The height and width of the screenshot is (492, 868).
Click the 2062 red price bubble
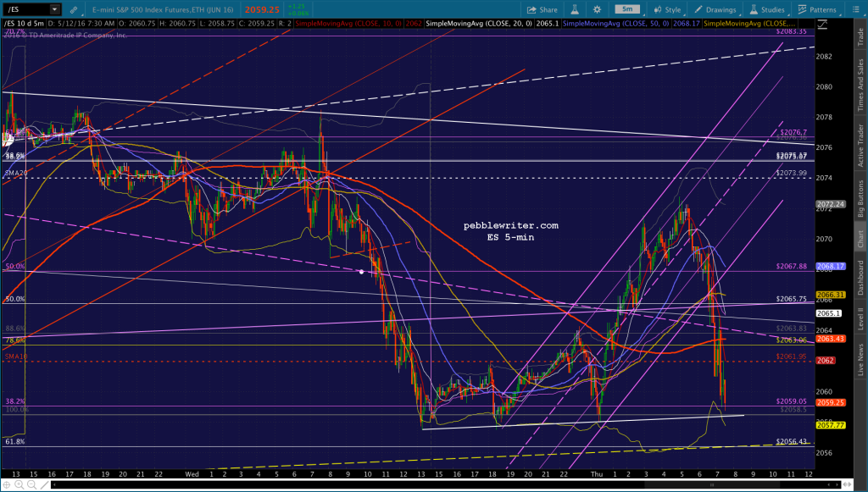pyautogui.click(x=826, y=360)
